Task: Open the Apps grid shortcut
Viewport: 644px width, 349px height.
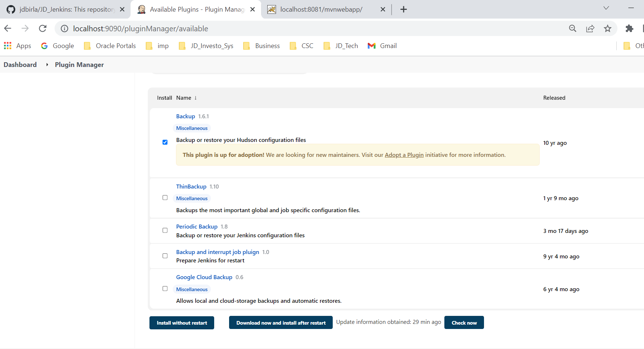Action: (x=17, y=46)
